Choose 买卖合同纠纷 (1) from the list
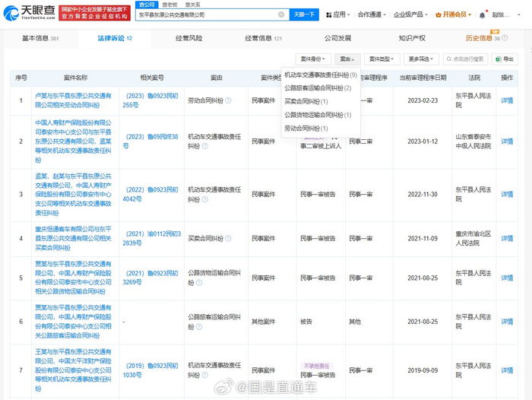 pos(306,101)
